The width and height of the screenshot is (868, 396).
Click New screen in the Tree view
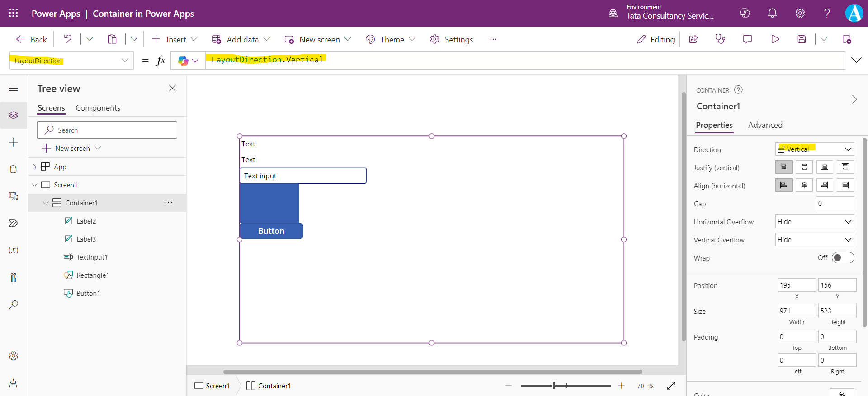(72, 148)
